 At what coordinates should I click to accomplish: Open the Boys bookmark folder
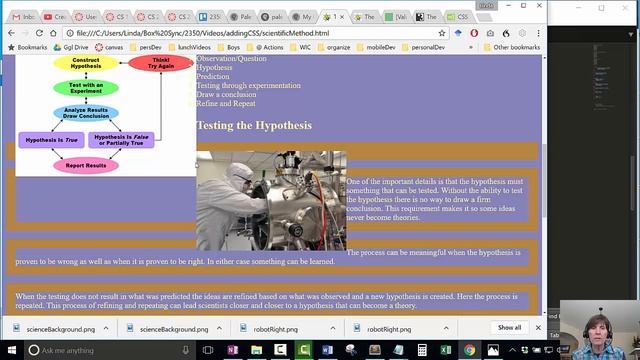coord(229,47)
